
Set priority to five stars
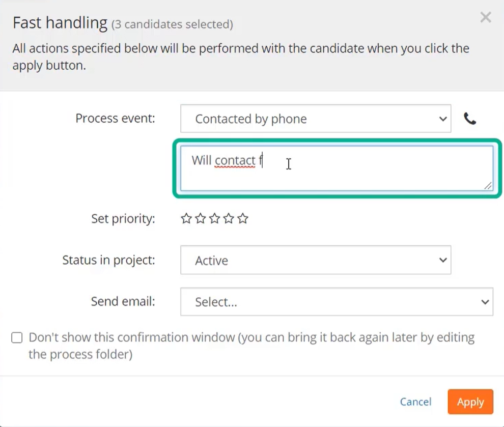tap(243, 218)
